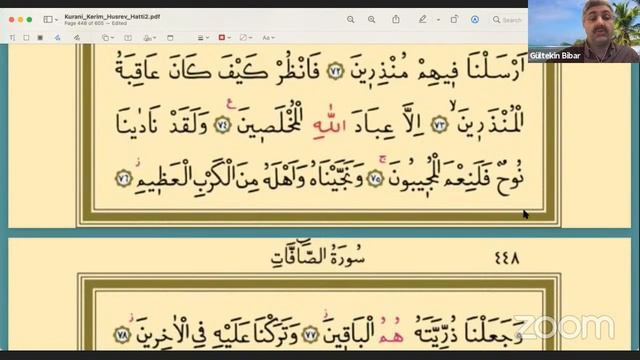Click the word نوح starting third line
The width and height of the screenshot is (640, 360).
(509, 178)
